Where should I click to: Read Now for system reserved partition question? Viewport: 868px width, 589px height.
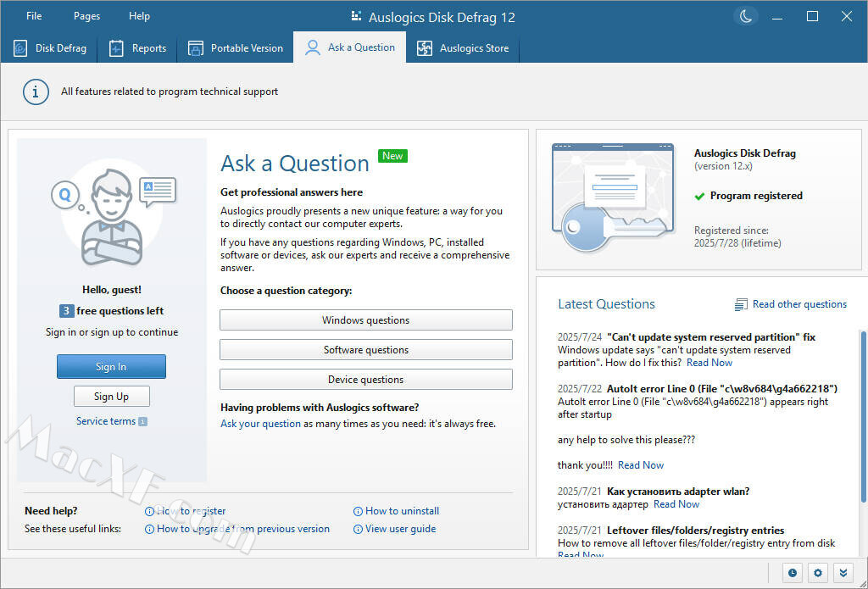(x=709, y=363)
